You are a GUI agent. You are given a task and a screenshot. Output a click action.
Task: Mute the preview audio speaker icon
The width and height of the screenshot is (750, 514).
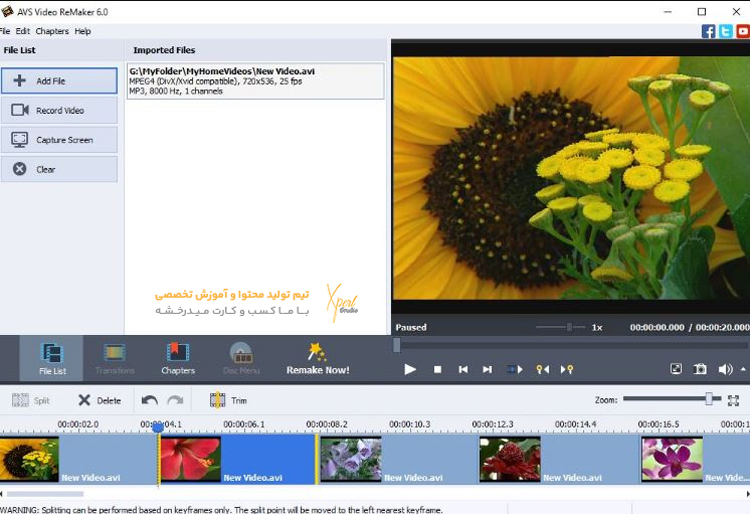point(725,369)
